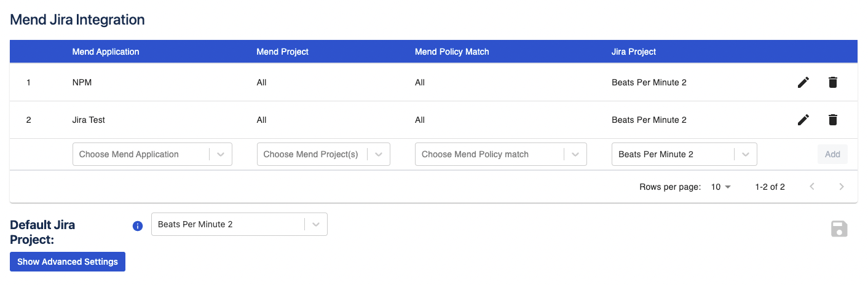
Task: Click the Add button
Action: pyautogui.click(x=832, y=155)
